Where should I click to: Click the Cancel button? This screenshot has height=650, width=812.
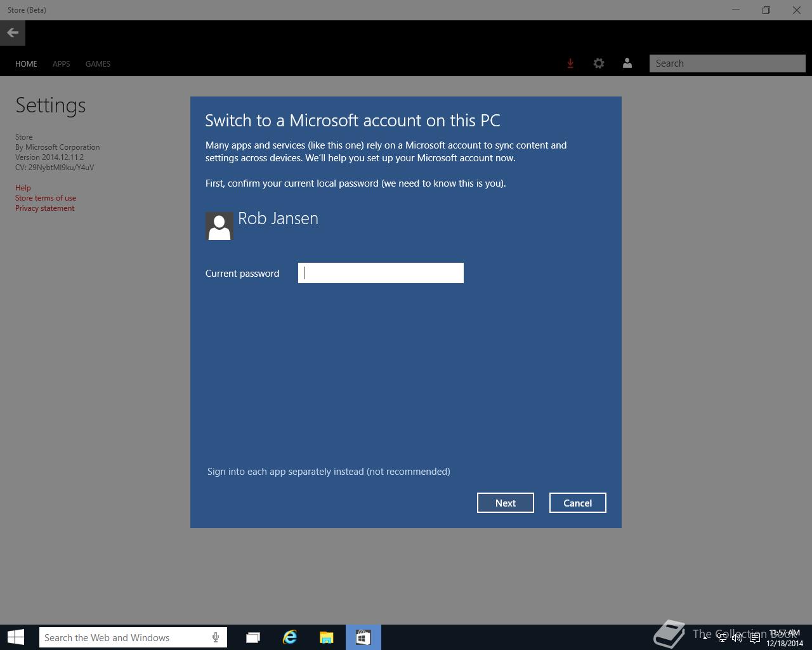point(578,503)
